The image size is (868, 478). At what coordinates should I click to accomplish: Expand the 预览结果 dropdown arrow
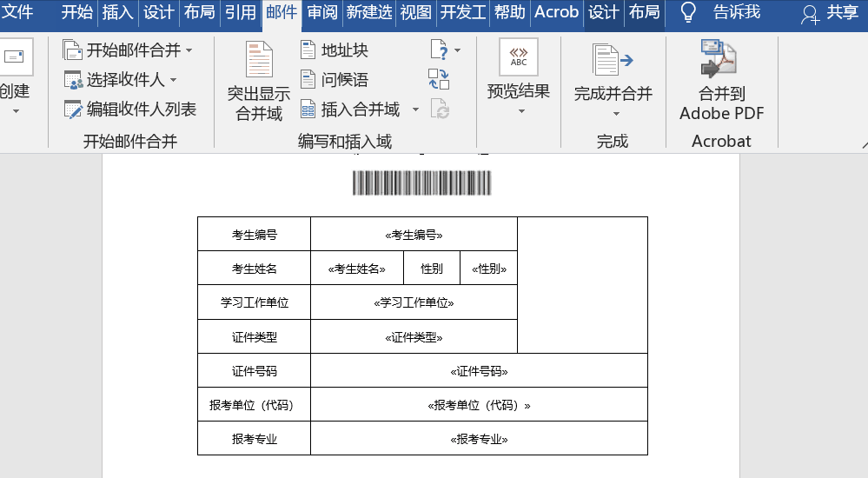(x=521, y=111)
